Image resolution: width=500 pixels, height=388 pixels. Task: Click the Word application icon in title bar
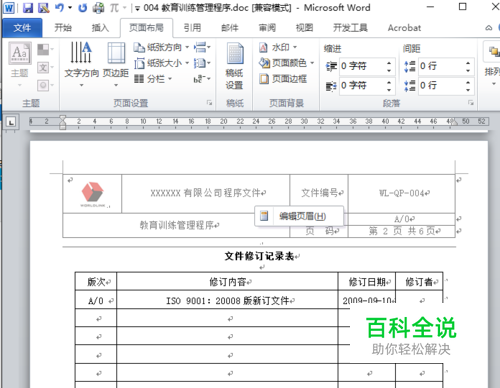(x=9, y=8)
